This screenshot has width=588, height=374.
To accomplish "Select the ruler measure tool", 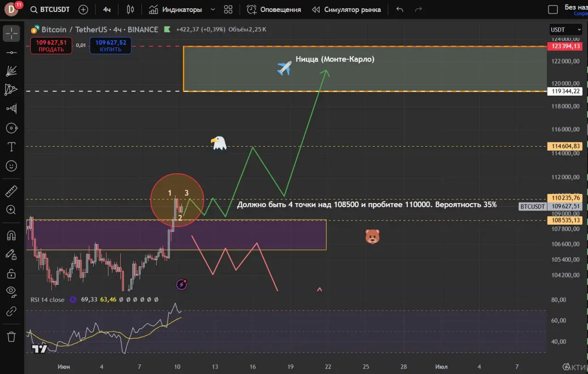I will click(11, 191).
